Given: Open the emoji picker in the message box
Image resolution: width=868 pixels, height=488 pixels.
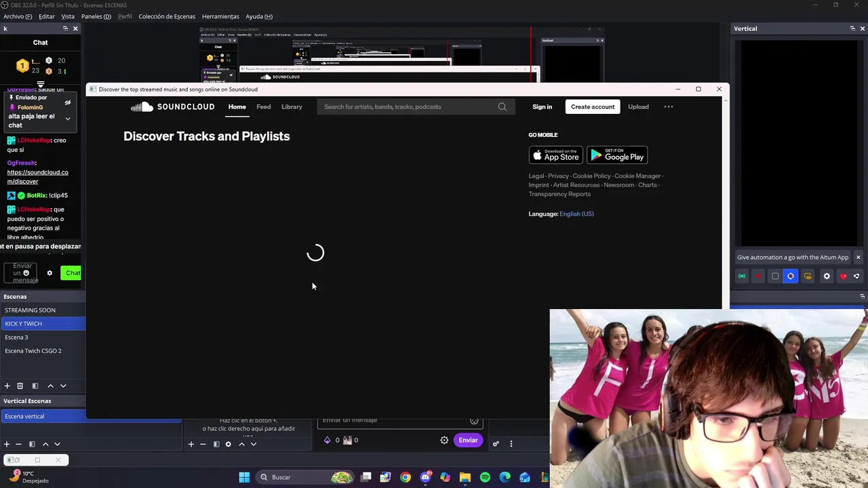Looking at the screenshot, I should point(474,420).
